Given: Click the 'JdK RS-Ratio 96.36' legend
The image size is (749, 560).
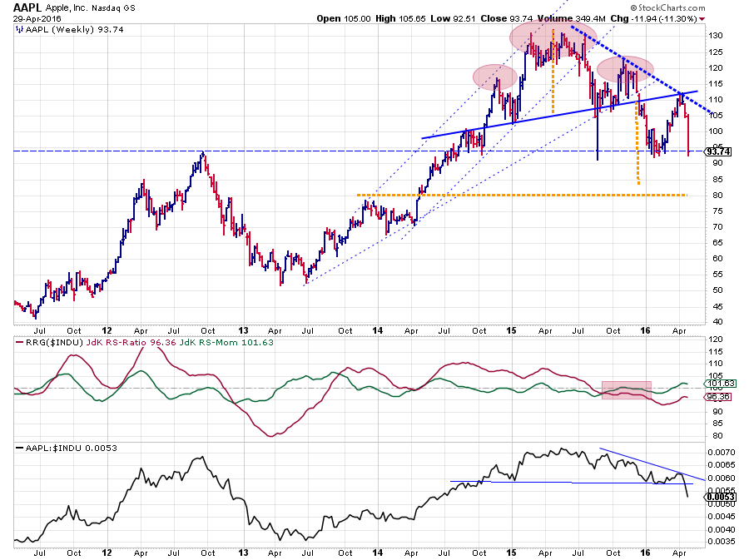Looking at the screenshot, I should 131,342.
